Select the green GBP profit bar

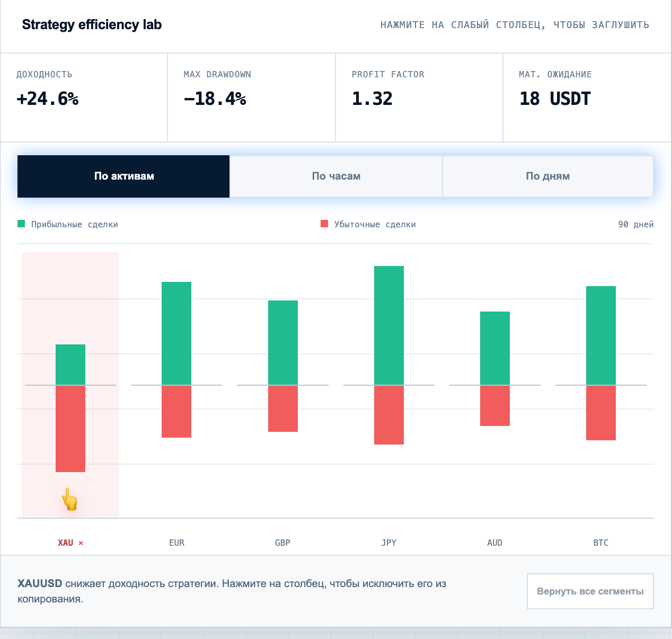(283, 342)
